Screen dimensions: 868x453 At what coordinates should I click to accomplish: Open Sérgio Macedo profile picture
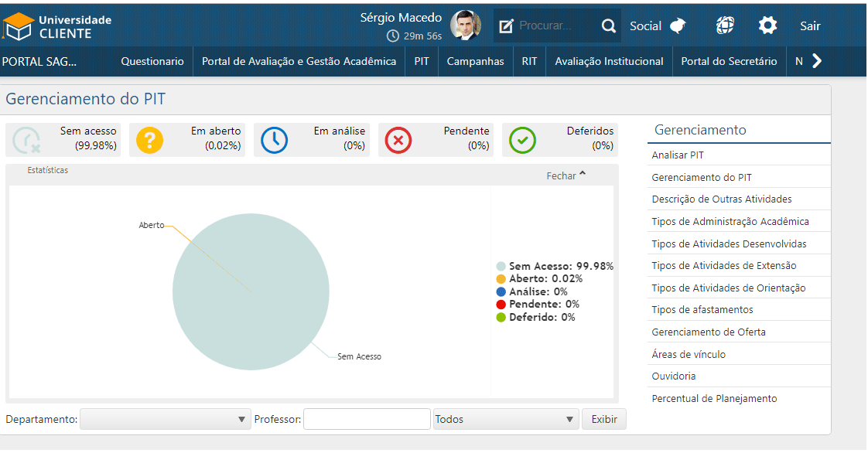[x=465, y=26]
